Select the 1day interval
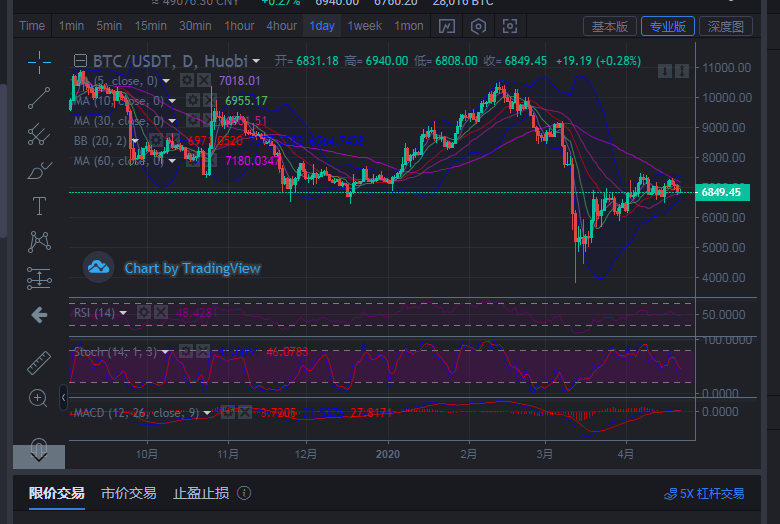Viewport: 780px width, 524px height. pos(322,26)
